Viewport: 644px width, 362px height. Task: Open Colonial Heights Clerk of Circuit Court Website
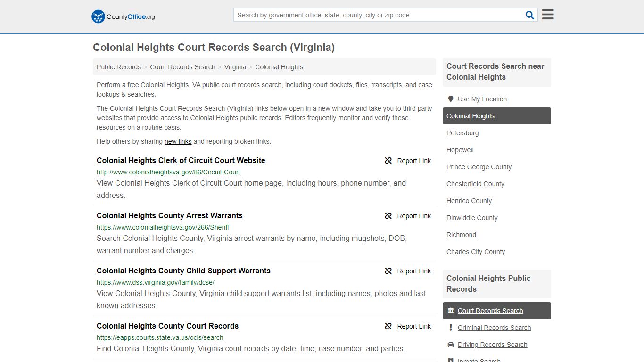pos(181,161)
